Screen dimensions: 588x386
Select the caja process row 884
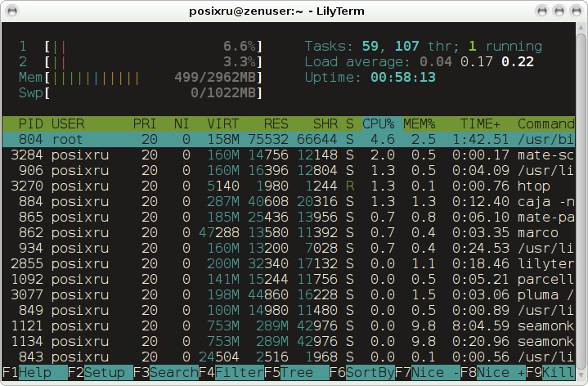point(289,201)
